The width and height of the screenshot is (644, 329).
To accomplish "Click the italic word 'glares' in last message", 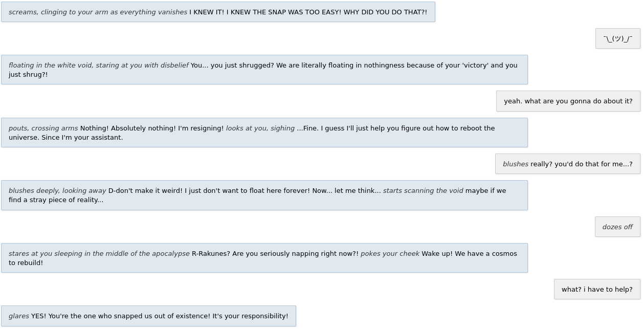I will (19, 316).
